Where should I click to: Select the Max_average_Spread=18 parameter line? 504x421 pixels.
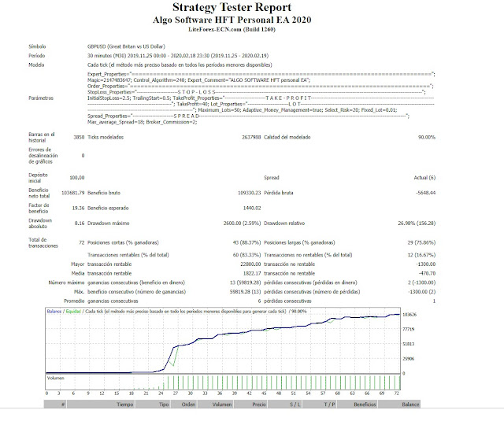click(x=142, y=122)
